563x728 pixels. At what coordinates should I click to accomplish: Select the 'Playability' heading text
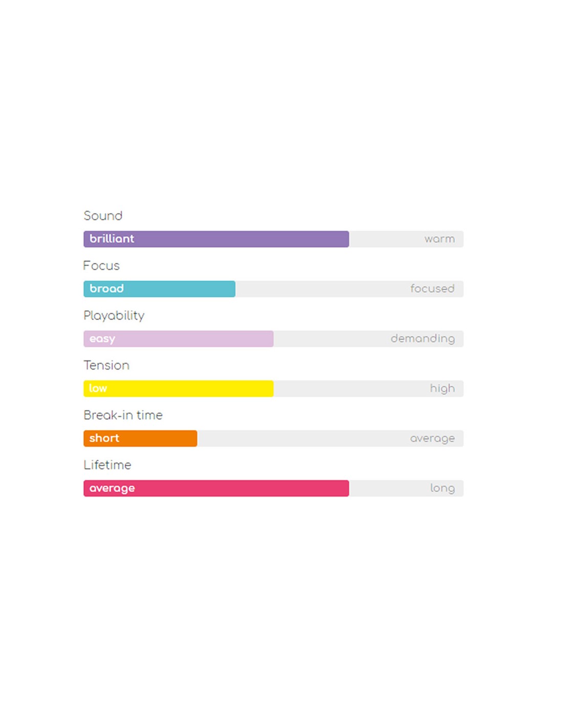point(114,315)
